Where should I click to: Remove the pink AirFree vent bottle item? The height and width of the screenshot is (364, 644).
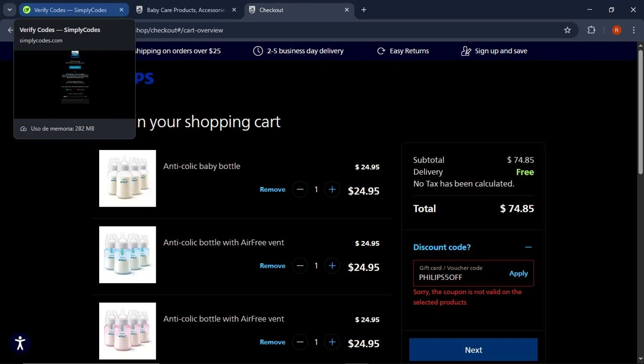(272, 342)
